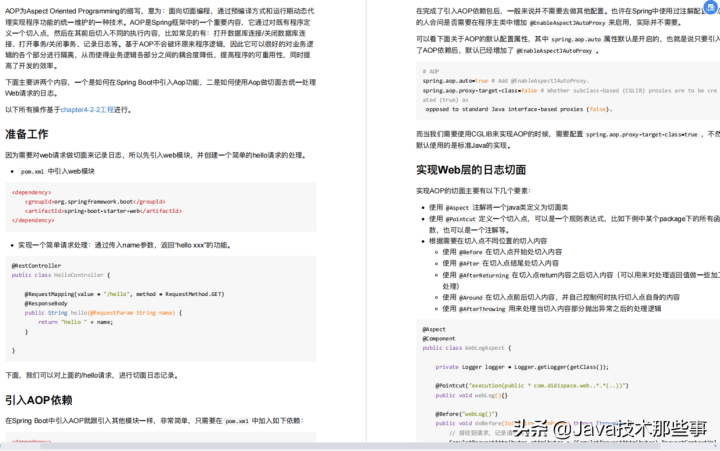
Task: Click the spring-boot-starter-web artifactId line
Action: (x=103, y=211)
